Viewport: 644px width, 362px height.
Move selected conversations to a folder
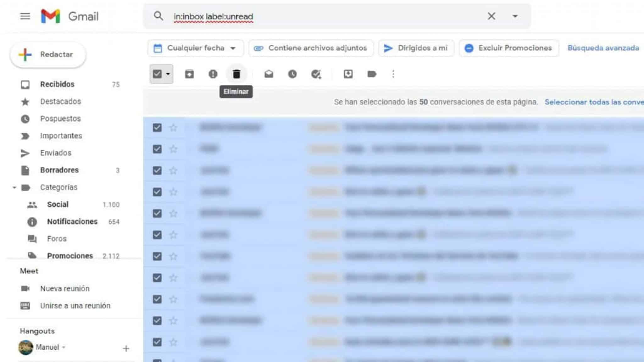(348, 74)
